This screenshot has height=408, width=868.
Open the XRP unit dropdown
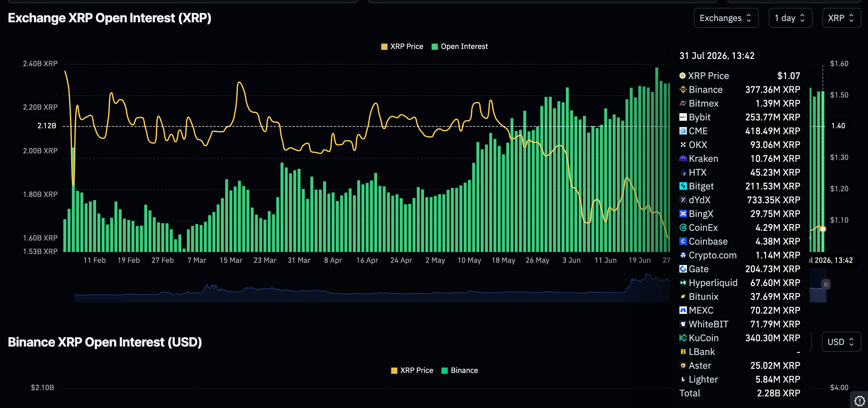(841, 18)
